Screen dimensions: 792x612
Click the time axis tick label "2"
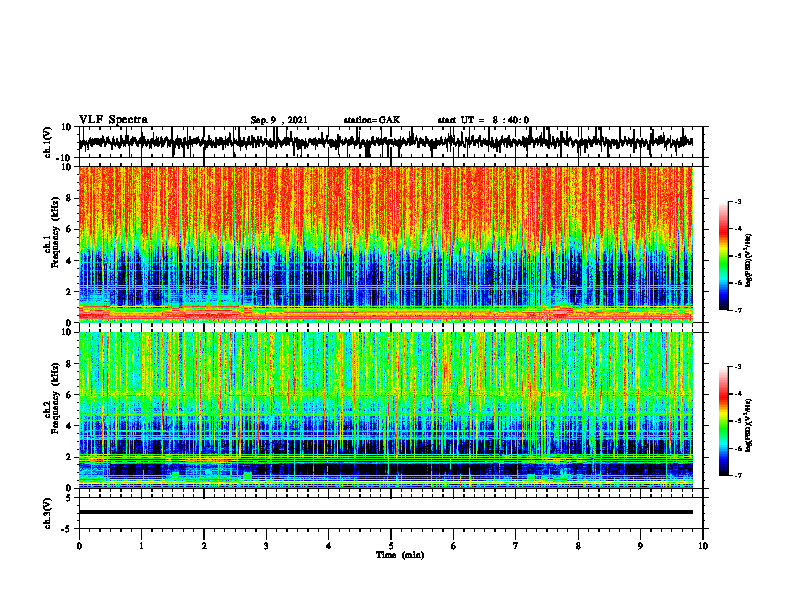point(204,546)
